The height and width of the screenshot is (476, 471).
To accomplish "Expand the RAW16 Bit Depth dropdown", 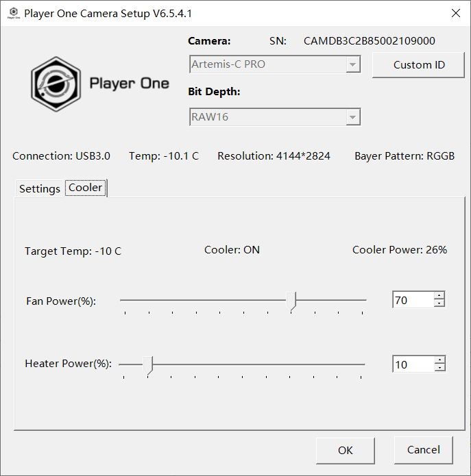I will 274,117.
